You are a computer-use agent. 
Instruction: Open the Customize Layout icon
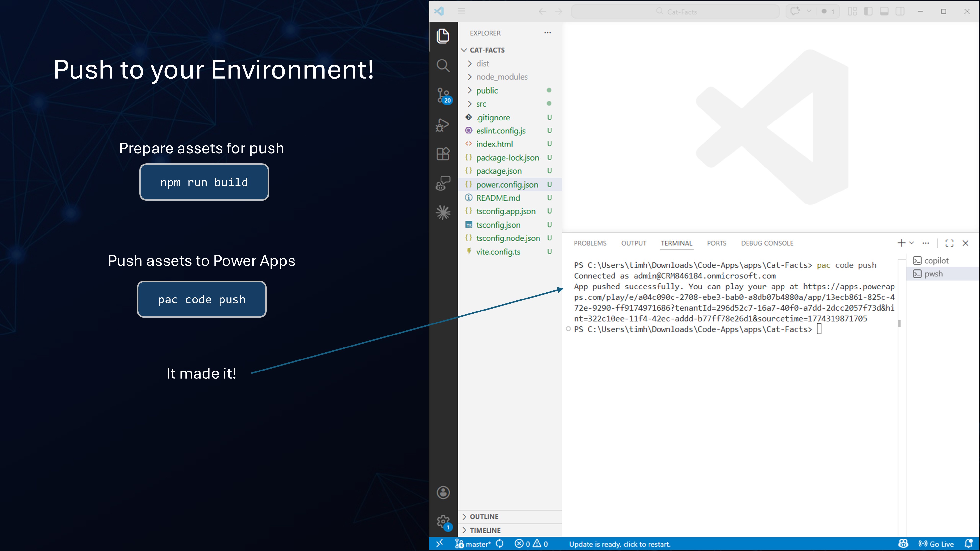852,12
